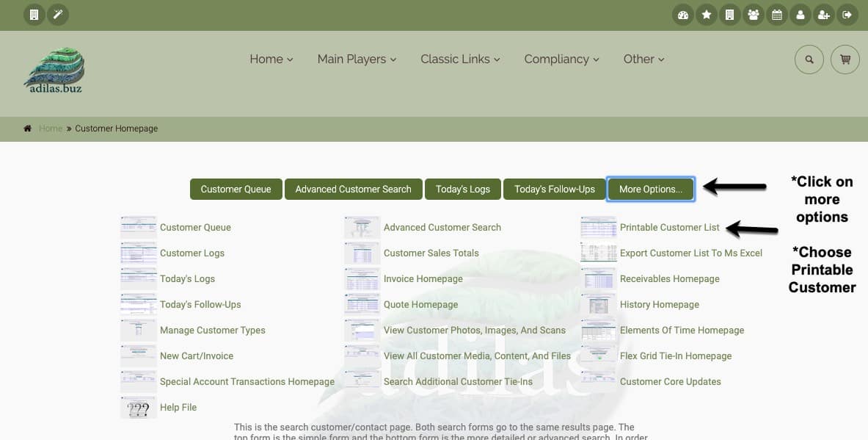This screenshot has height=440, width=868.
Task: Click the adilas.buz logo
Action: pos(54,71)
